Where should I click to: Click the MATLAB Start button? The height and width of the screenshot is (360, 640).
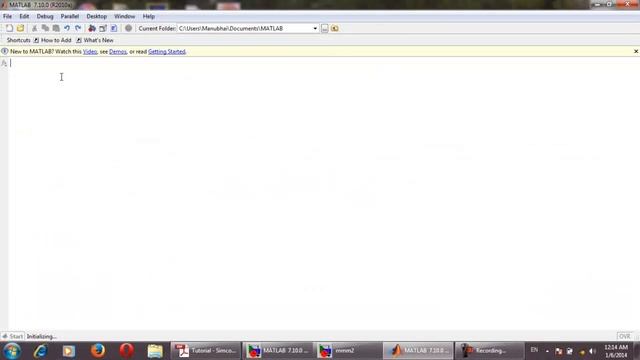coord(12,336)
